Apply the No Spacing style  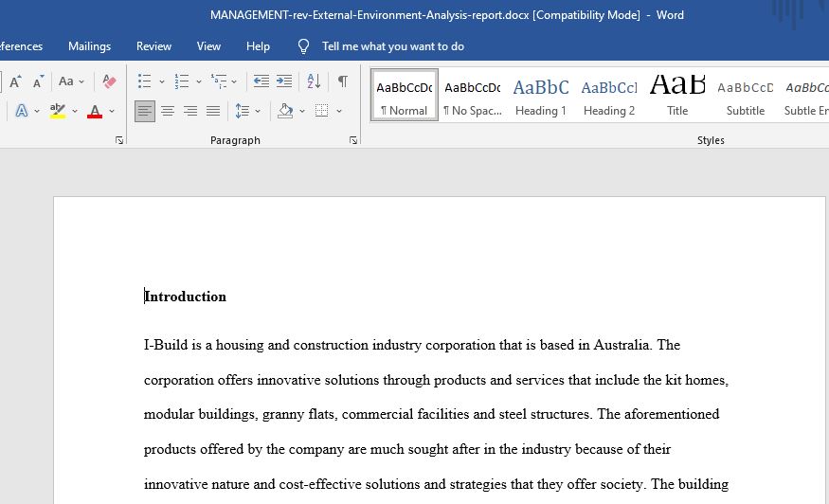[473, 95]
